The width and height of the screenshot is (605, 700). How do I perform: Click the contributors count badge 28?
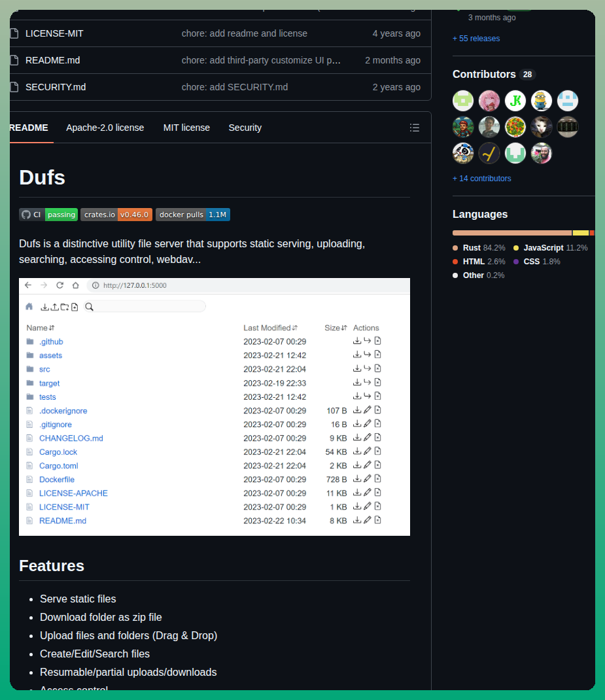(x=527, y=75)
